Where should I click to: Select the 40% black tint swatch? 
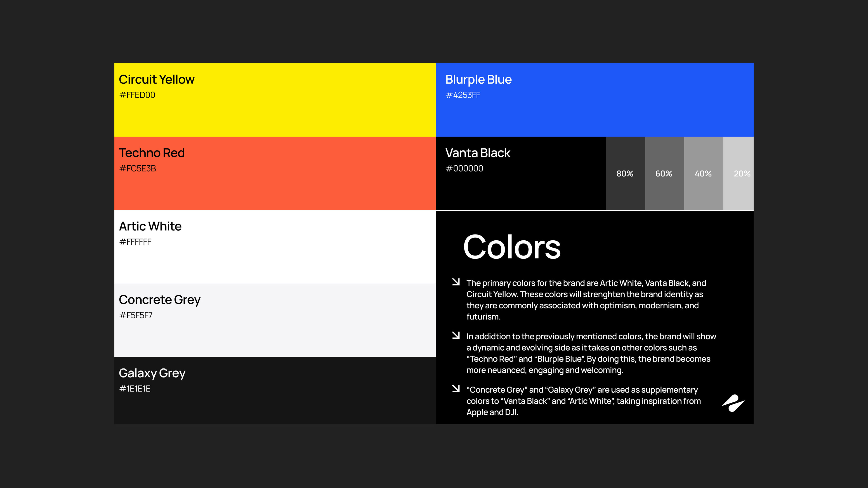[x=703, y=174]
